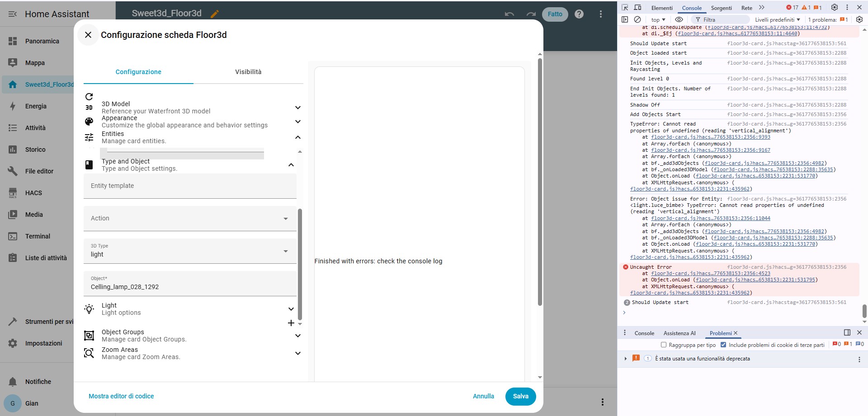The image size is (868, 416).
Task: Close the Floor3d card configuration dialog
Action: pyautogui.click(x=88, y=35)
